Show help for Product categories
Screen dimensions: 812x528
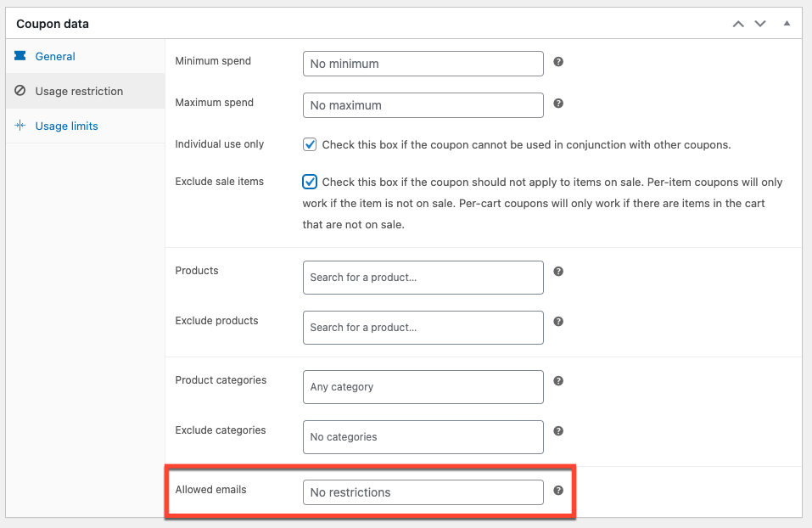click(x=558, y=381)
